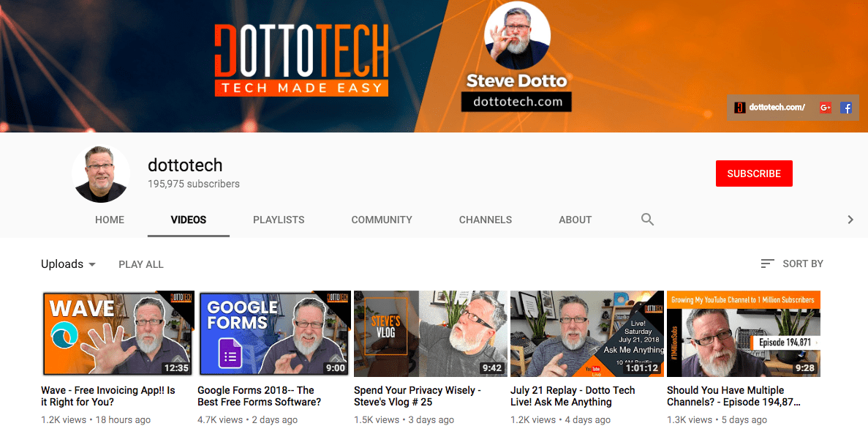Open the Facebook icon link in banner

(846, 108)
